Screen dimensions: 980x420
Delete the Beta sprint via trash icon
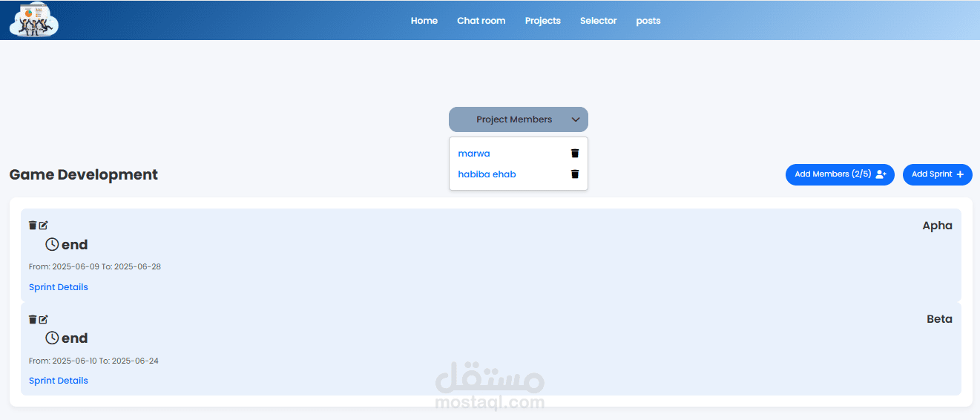pos(33,319)
